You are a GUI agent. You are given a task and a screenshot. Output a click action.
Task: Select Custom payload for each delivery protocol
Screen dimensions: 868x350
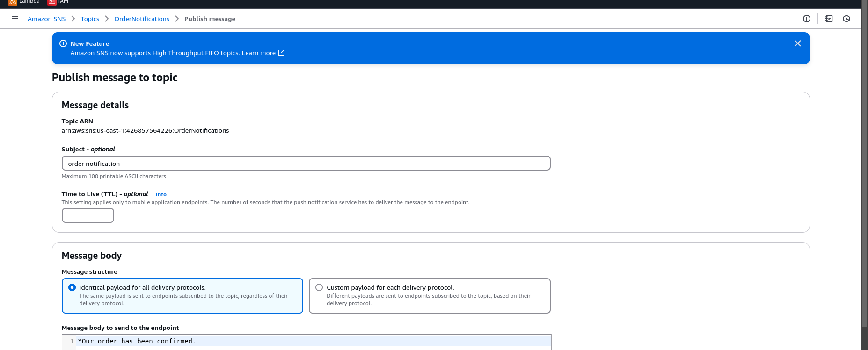(x=319, y=287)
